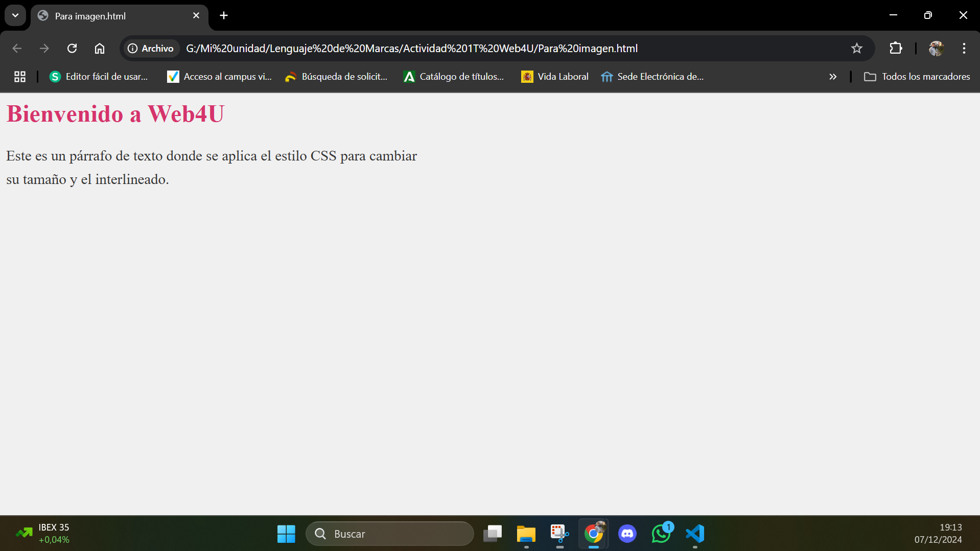Launch Visual Studio Code from taskbar
The image size is (980, 551).
[x=695, y=534]
